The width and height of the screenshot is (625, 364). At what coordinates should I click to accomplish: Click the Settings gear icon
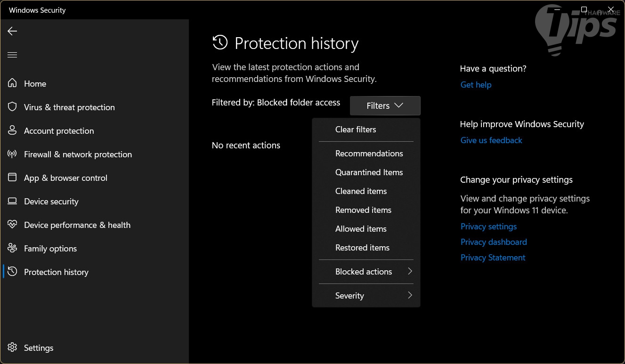pyautogui.click(x=13, y=348)
